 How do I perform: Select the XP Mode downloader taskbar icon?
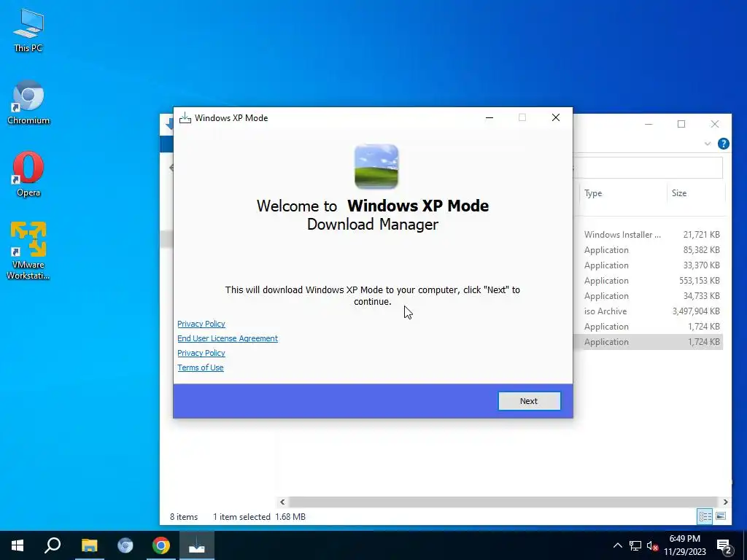(x=197, y=545)
